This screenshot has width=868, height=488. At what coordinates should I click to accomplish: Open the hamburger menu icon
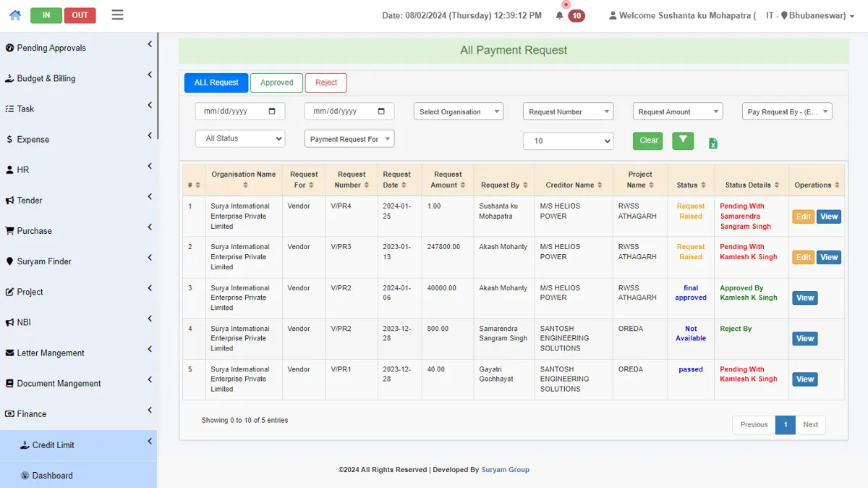coord(117,14)
